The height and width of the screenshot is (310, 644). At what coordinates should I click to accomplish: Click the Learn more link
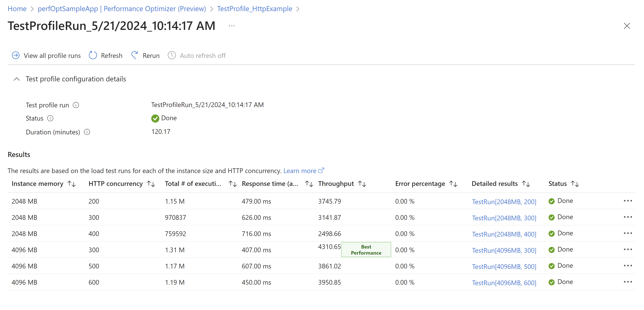coord(300,171)
